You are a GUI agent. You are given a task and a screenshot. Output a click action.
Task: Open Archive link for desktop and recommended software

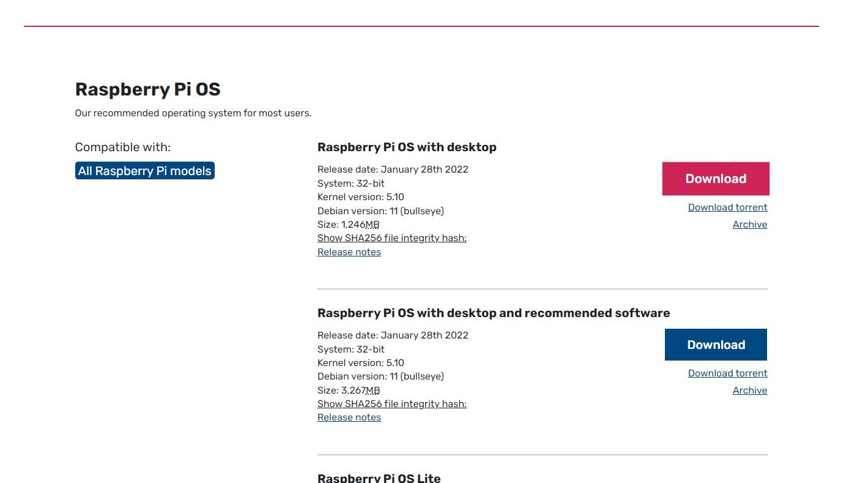[750, 391]
